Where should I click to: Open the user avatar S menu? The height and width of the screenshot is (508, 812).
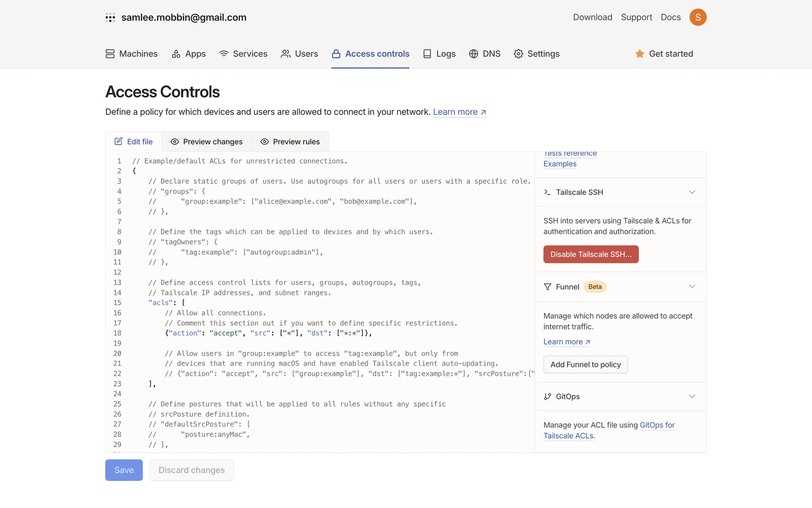coord(698,17)
